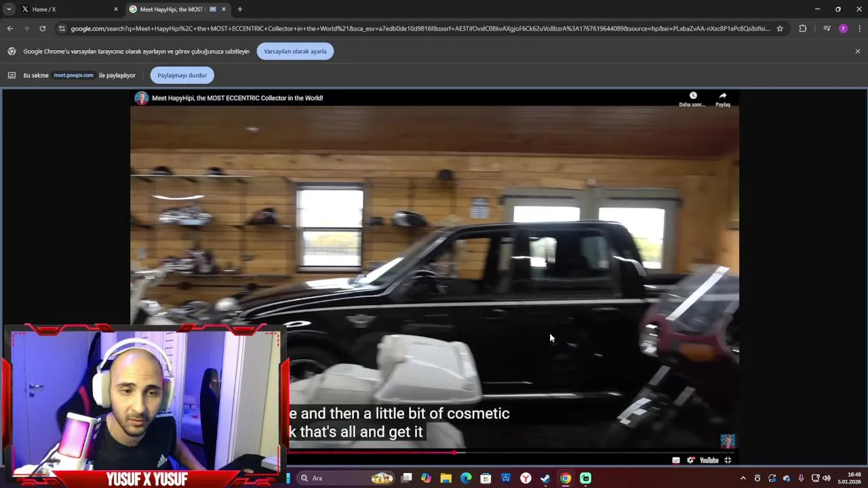The width and height of the screenshot is (868, 488).
Task: Click the channel watermark in the video corner
Action: pyautogui.click(x=728, y=442)
